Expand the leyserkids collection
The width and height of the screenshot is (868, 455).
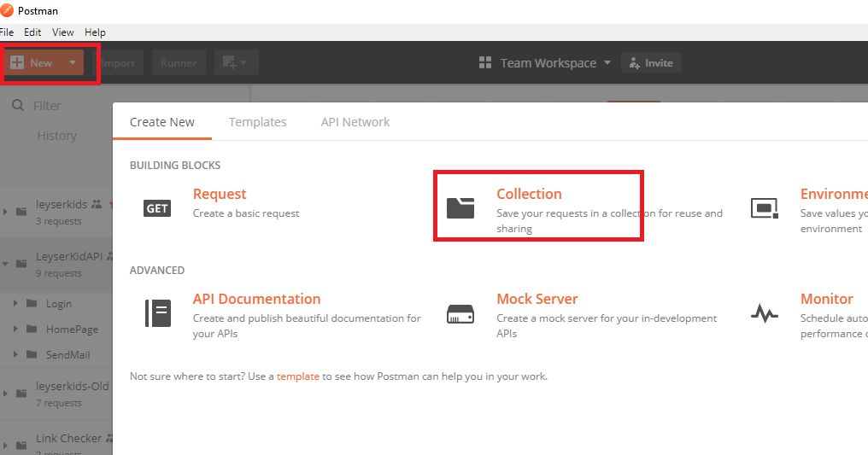[x=5, y=212]
